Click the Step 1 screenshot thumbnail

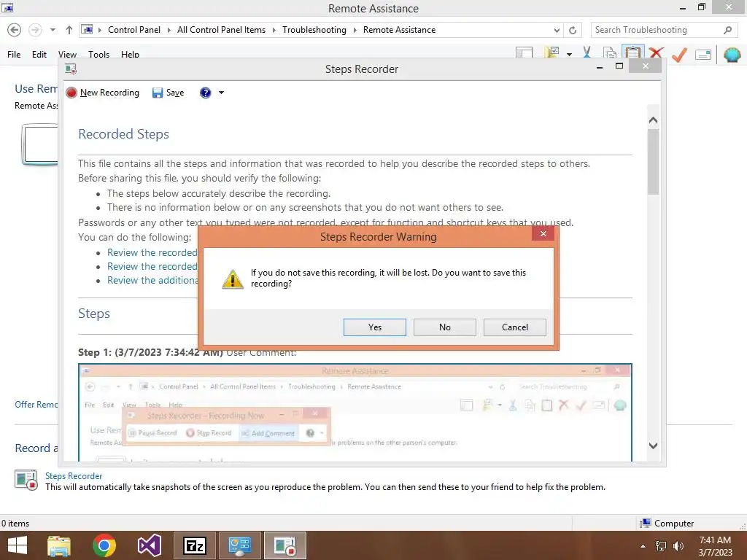(x=355, y=413)
